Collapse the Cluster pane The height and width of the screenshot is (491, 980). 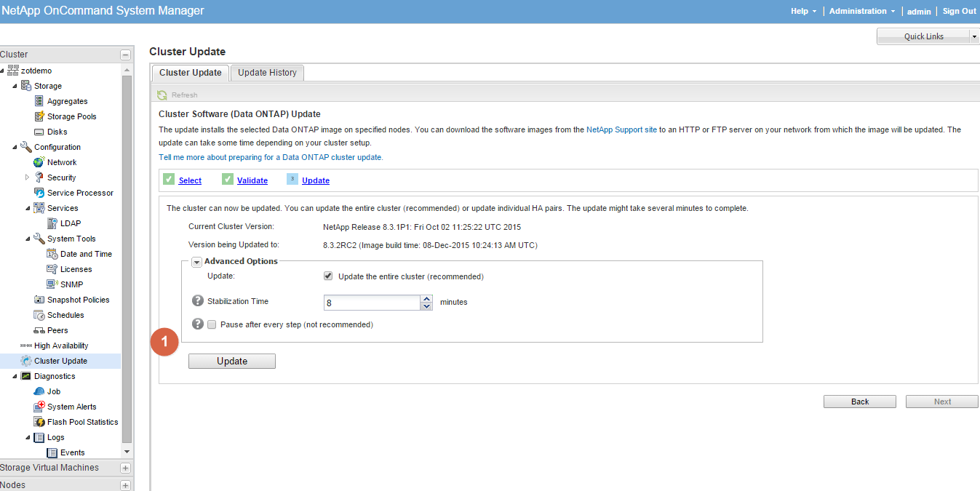pyautogui.click(x=126, y=55)
